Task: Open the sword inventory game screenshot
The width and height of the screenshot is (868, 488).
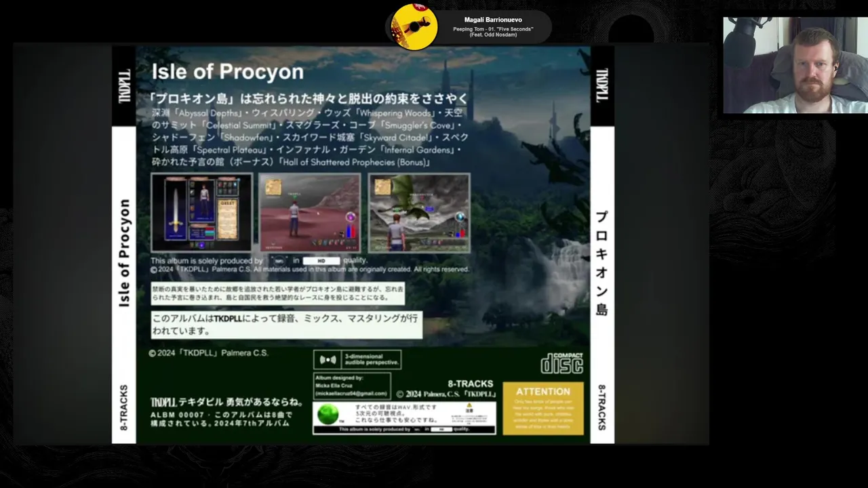Action: [x=201, y=212]
